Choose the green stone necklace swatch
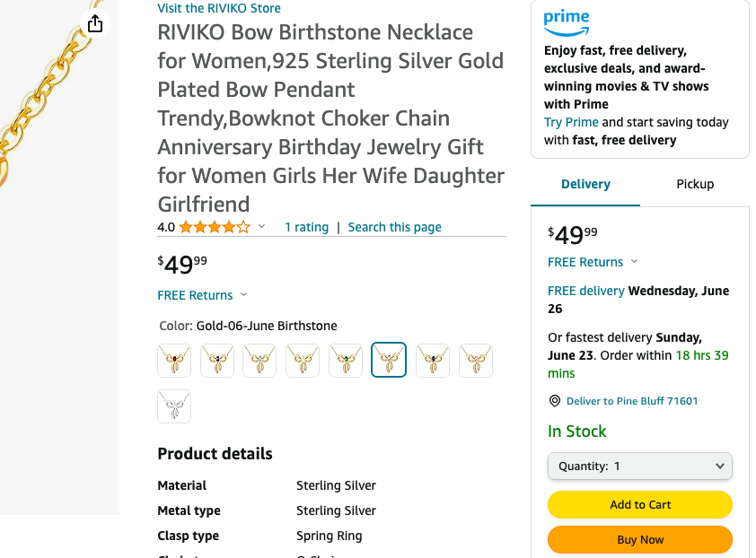Screen dimensions: 756x558 (346, 360)
